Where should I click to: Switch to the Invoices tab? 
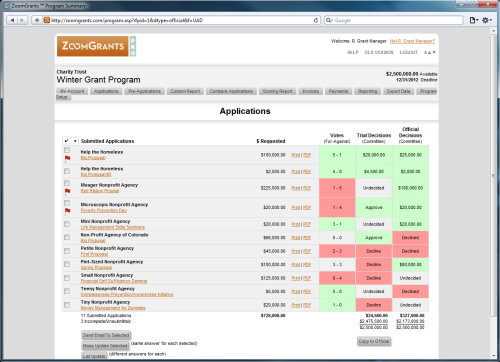tap(311, 91)
